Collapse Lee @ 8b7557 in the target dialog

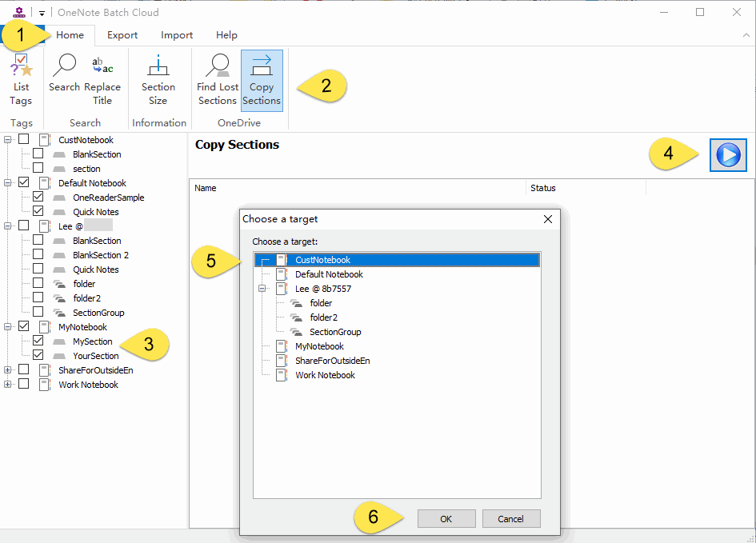[262, 288]
